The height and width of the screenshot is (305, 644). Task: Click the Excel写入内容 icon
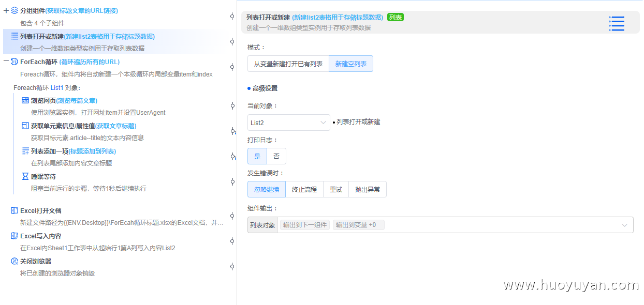point(14,236)
